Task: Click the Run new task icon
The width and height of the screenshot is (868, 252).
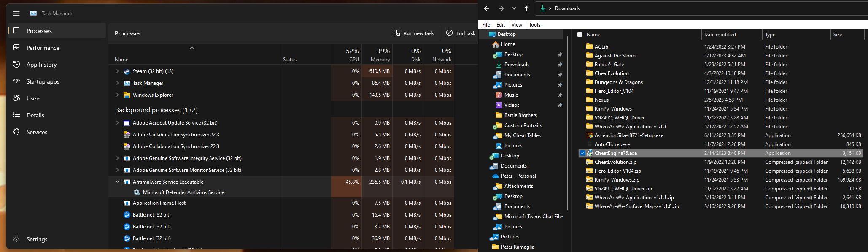Action: pos(397,33)
